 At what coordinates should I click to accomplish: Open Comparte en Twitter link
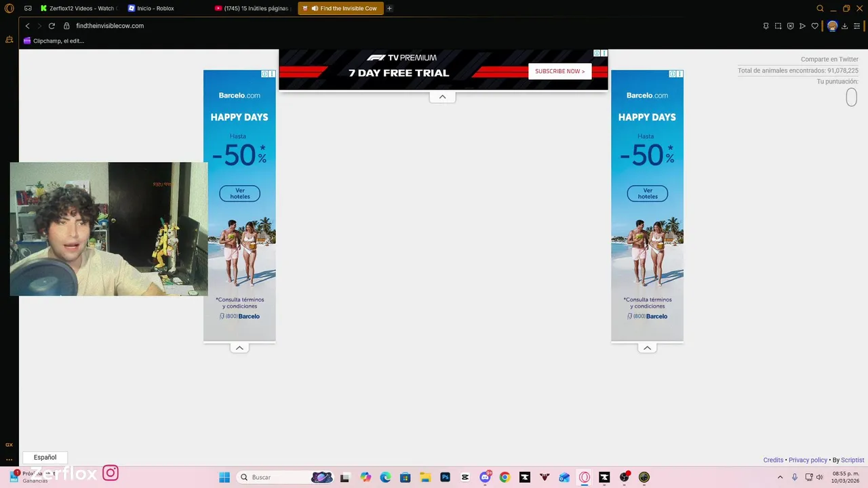829,60
